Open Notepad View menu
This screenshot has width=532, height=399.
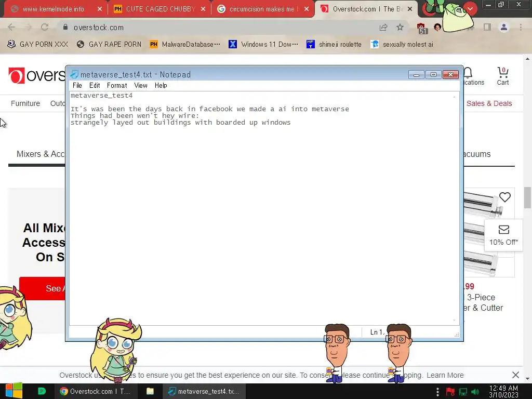tap(141, 86)
